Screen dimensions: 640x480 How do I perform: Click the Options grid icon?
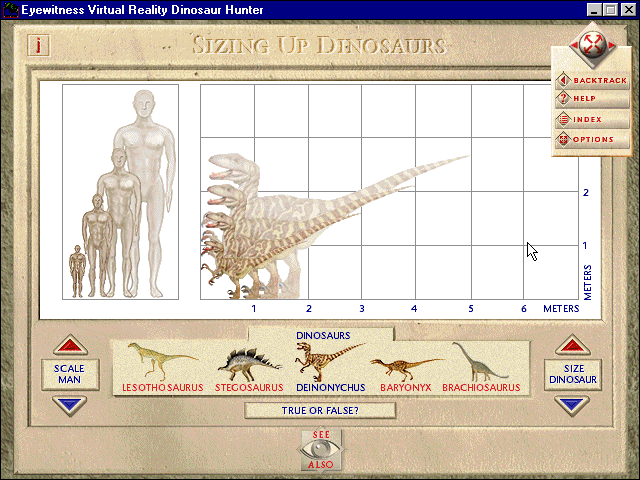[x=564, y=139]
